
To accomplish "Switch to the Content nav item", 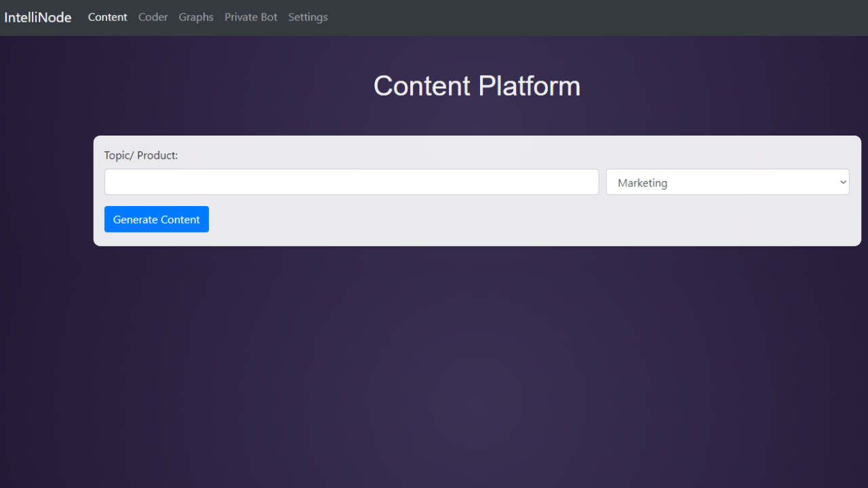I will (x=108, y=18).
